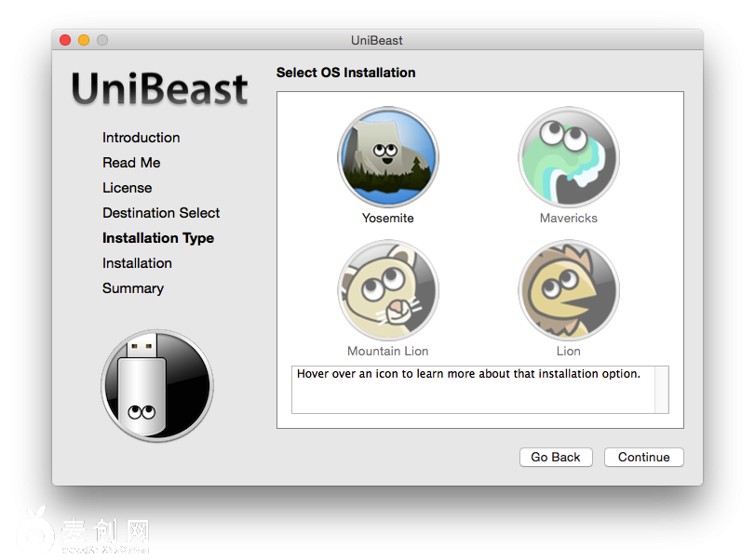
Task: Select the Yosemite installation icon
Action: click(387, 158)
